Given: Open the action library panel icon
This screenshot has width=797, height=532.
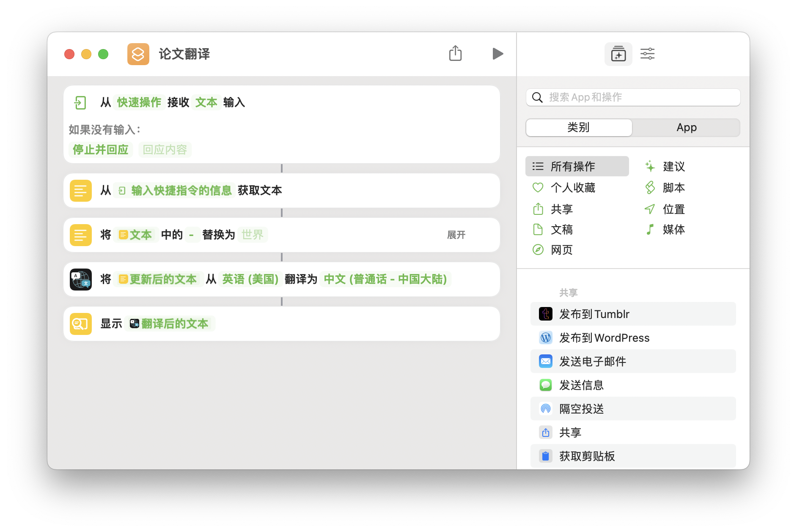Looking at the screenshot, I should point(618,54).
